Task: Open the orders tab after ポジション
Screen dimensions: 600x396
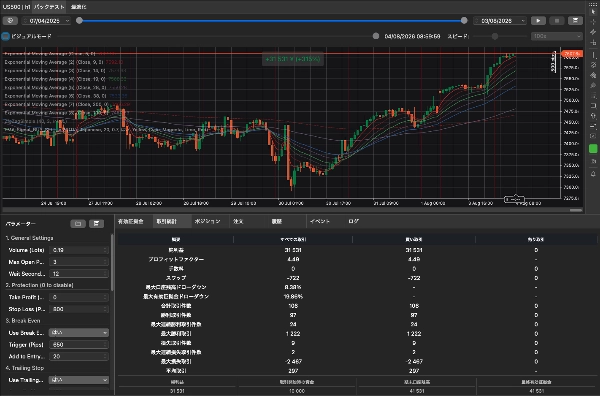Action: coord(238,222)
